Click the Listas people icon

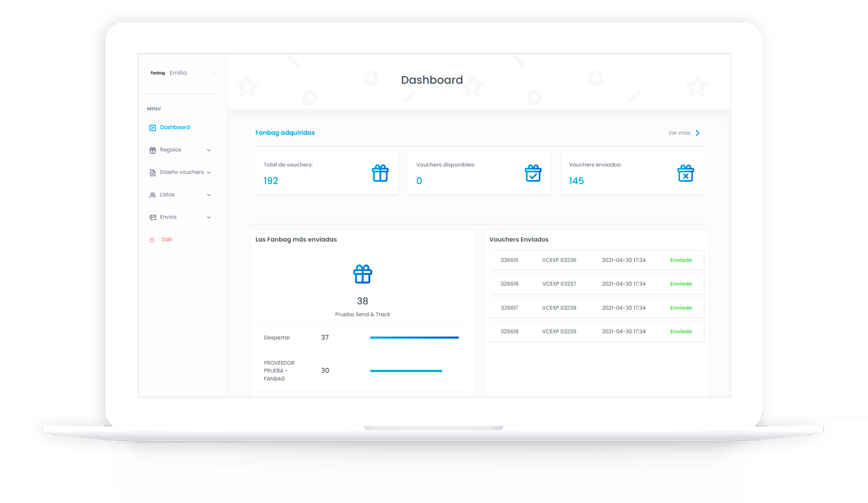[153, 195]
